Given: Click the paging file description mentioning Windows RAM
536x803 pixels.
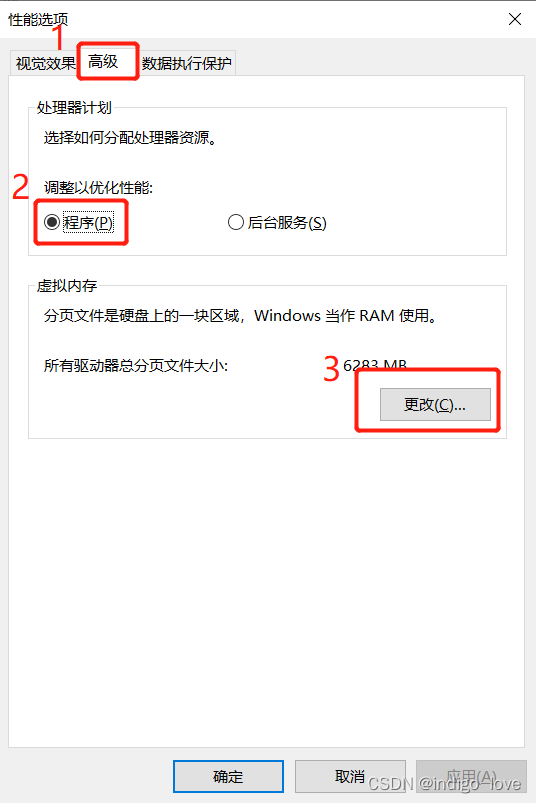Looking at the screenshot, I should (242, 315).
